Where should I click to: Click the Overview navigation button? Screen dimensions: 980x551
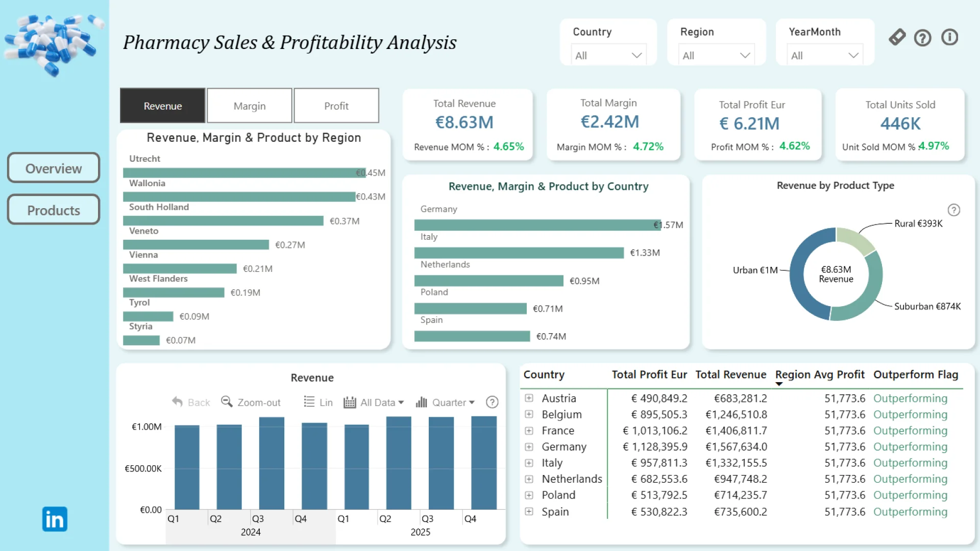54,168
